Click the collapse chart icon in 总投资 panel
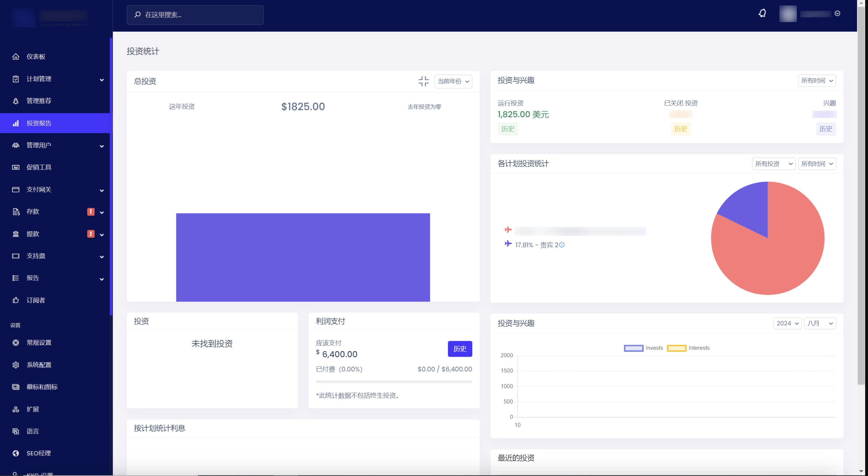The width and height of the screenshot is (868, 476). pos(424,81)
